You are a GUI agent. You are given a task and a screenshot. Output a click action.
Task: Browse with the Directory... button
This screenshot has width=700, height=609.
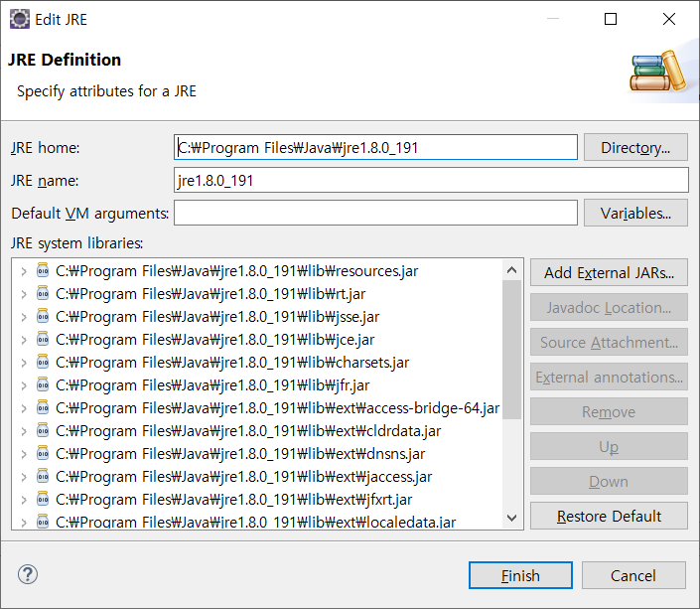635,147
